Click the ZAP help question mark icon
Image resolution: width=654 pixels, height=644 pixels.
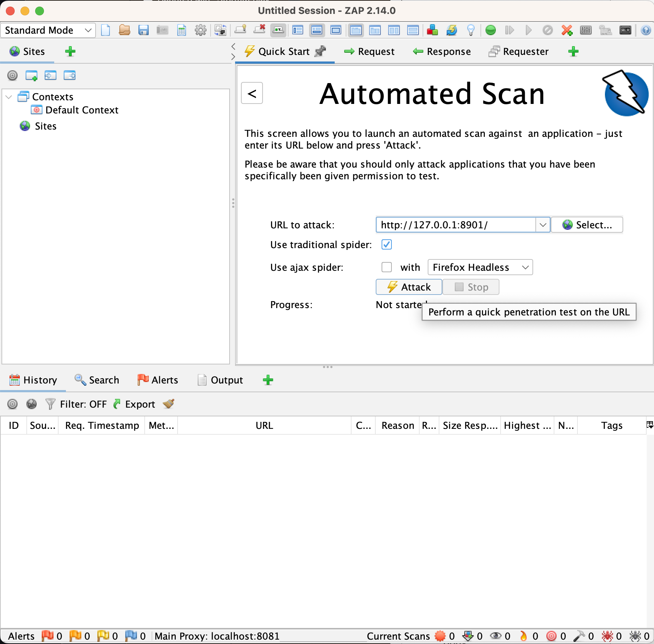point(646,30)
